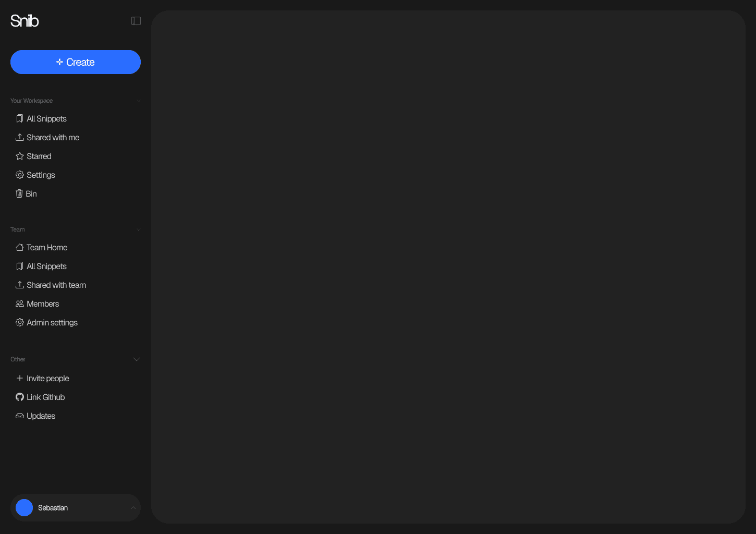Viewport: 756px width, 534px height.
Task: Click the Link Github logo icon
Action: (x=20, y=397)
